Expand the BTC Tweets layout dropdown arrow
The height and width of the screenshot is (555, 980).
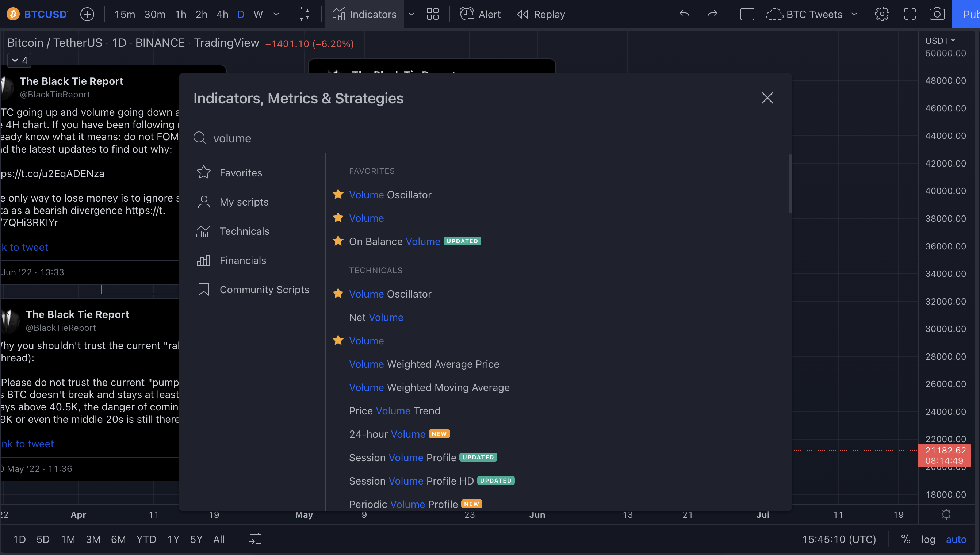click(854, 14)
